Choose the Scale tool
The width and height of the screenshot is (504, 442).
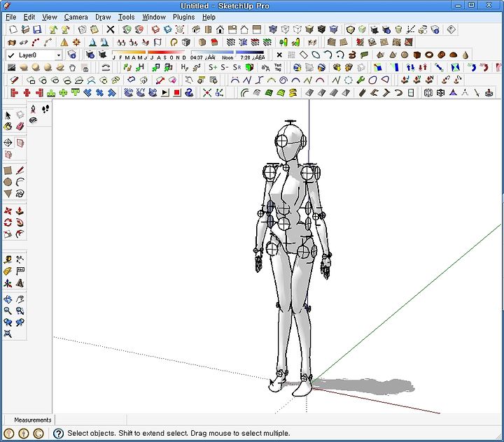click(x=8, y=234)
